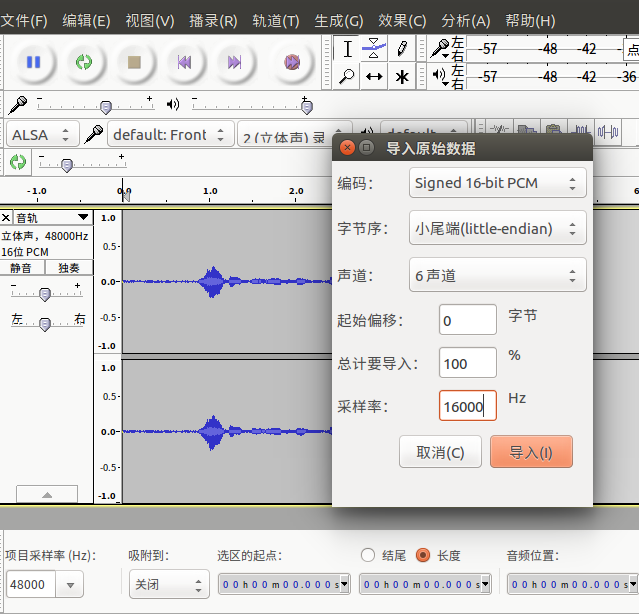
Task: Click the recording volume slider thumb
Action: (106, 108)
